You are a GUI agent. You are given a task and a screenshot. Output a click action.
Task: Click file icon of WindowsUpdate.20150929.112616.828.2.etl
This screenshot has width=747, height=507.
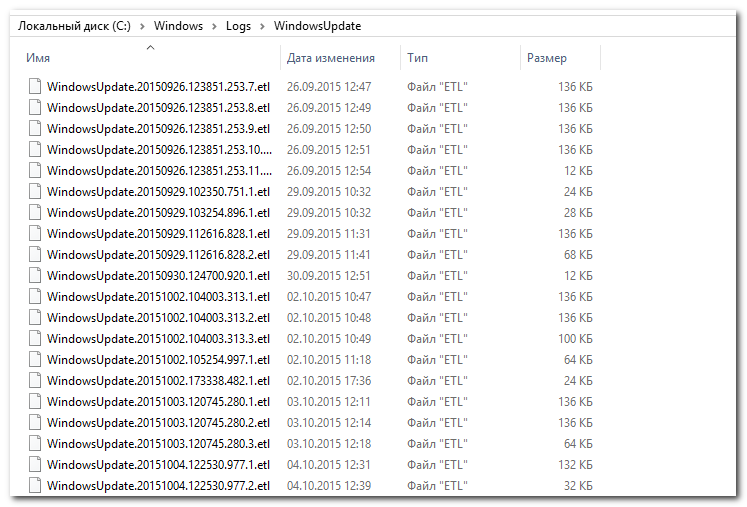(35, 254)
